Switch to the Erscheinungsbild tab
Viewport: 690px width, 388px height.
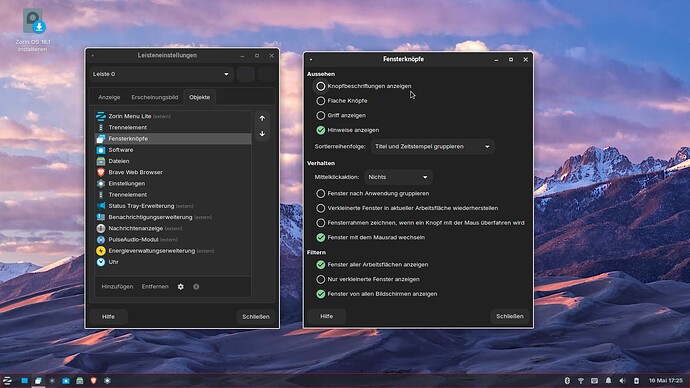tap(154, 97)
